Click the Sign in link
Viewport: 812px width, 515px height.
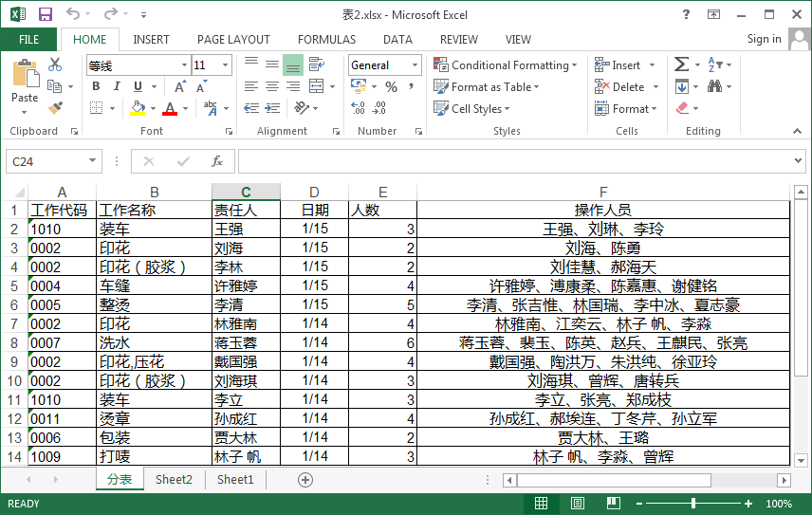click(764, 39)
